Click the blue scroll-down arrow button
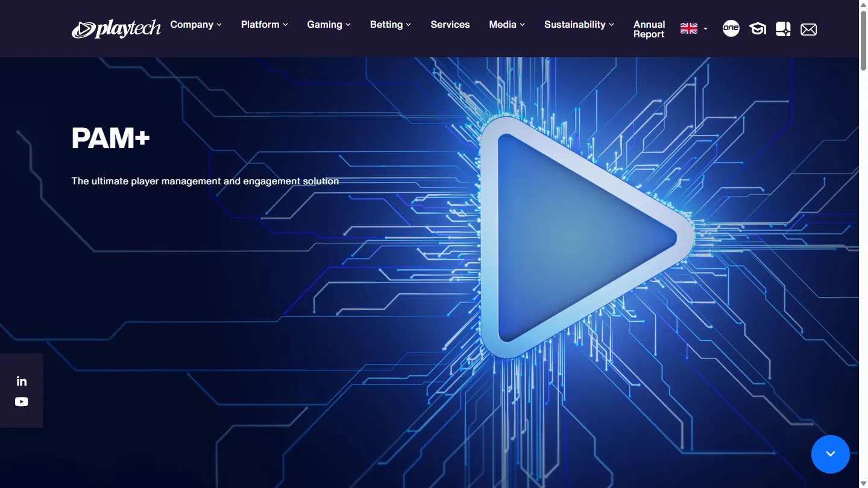 pos(831,454)
